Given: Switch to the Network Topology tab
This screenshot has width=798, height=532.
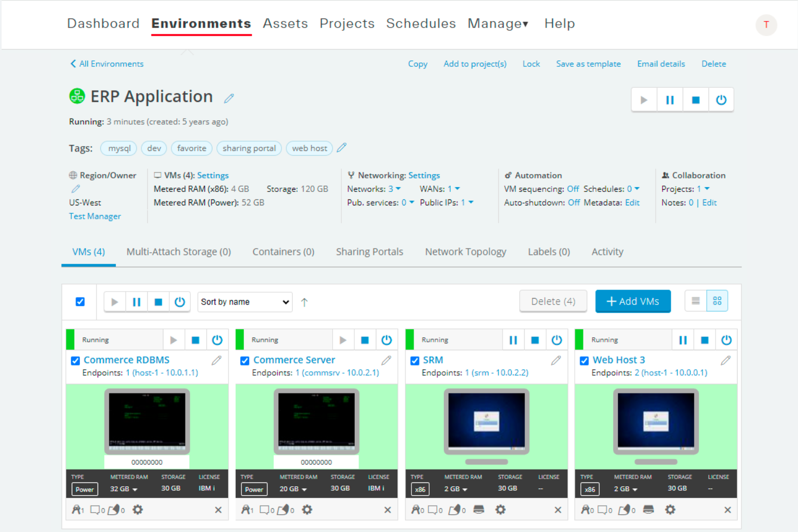Looking at the screenshot, I should [465, 251].
